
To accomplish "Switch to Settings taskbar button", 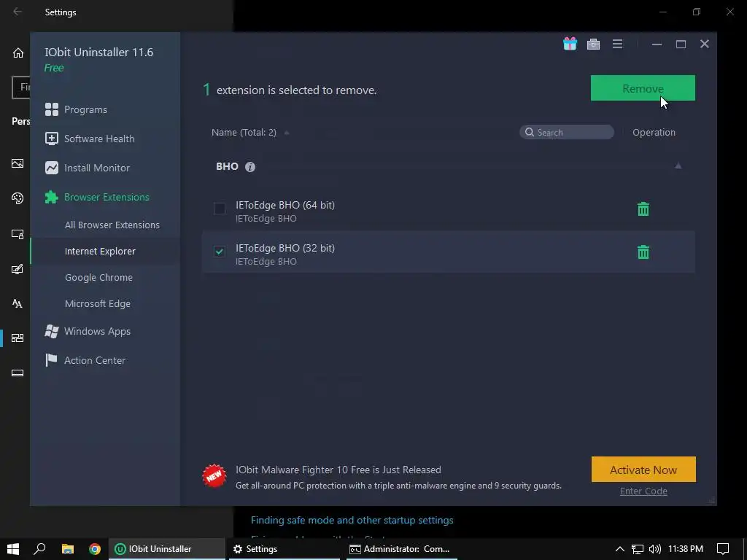I will tap(285, 549).
